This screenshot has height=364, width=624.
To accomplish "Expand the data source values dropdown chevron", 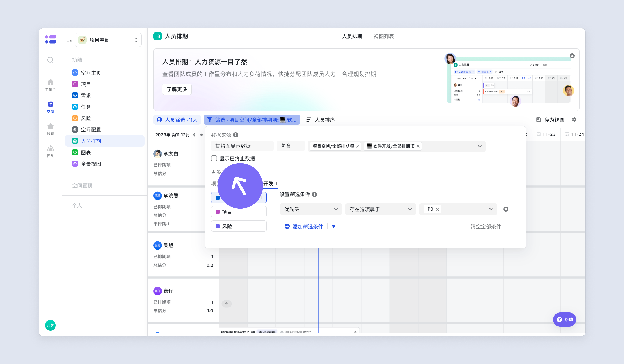I will [480, 146].
